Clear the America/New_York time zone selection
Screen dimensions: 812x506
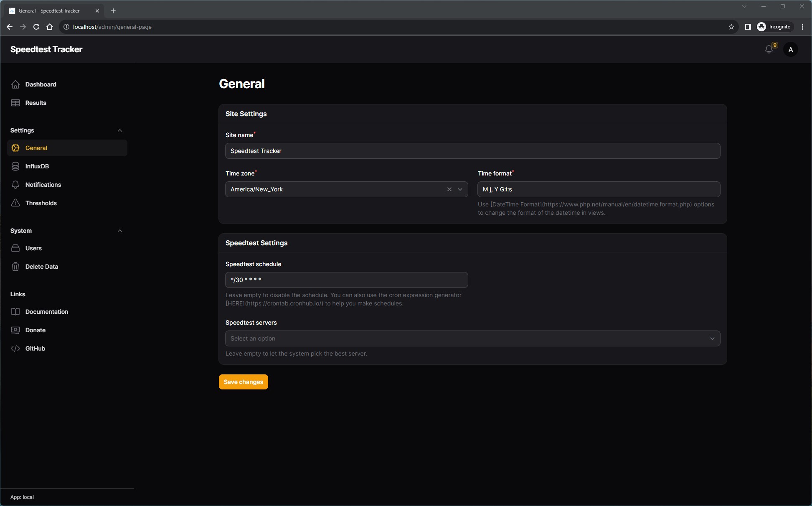(449, 189)
